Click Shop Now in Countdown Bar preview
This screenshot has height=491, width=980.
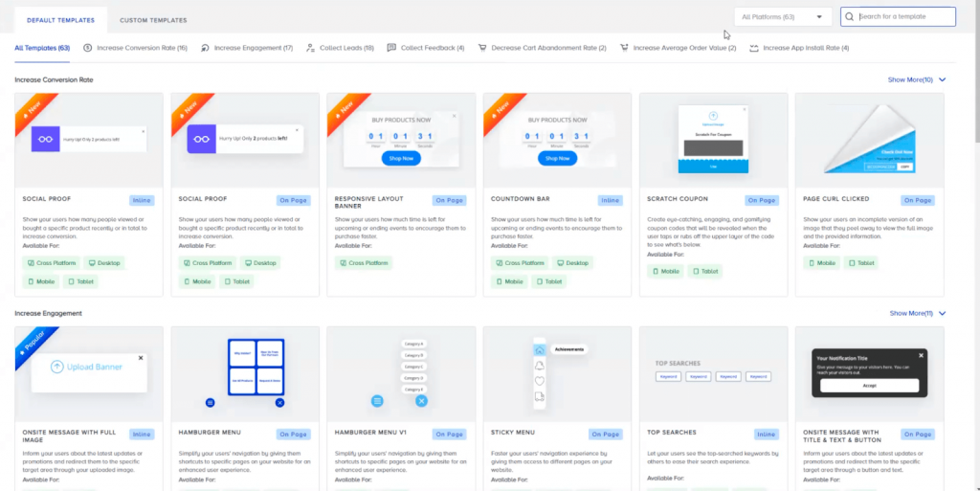557,158
